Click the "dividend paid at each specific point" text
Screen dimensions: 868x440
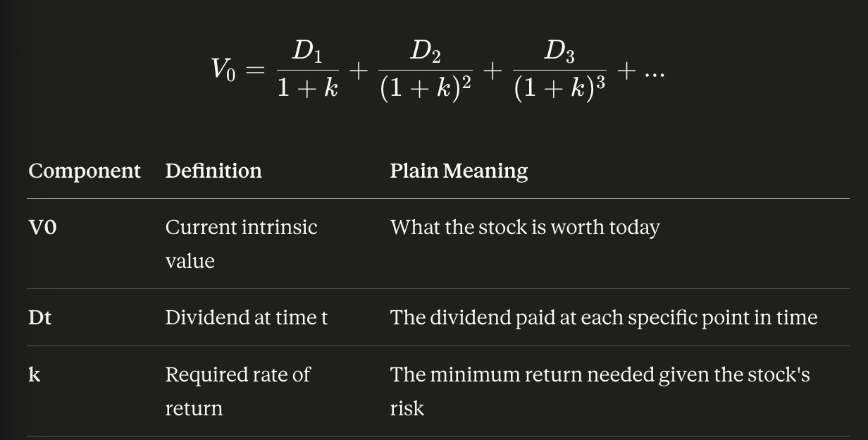pyautogui.click(x=603, y=318)
